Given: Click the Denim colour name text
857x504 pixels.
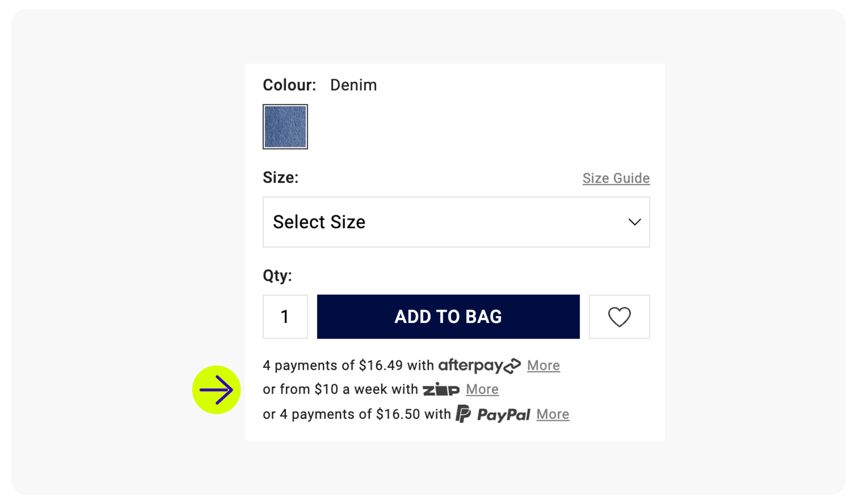Looking at the screenshot, I should [354, 85].
